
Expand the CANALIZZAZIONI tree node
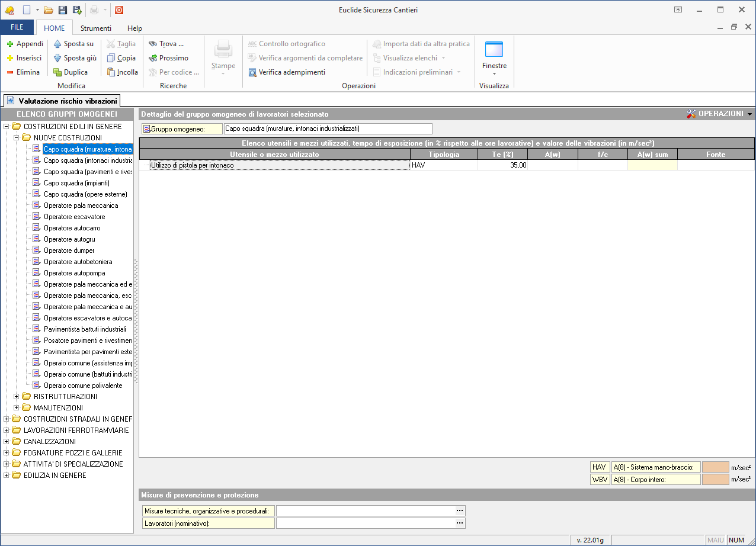7,442
